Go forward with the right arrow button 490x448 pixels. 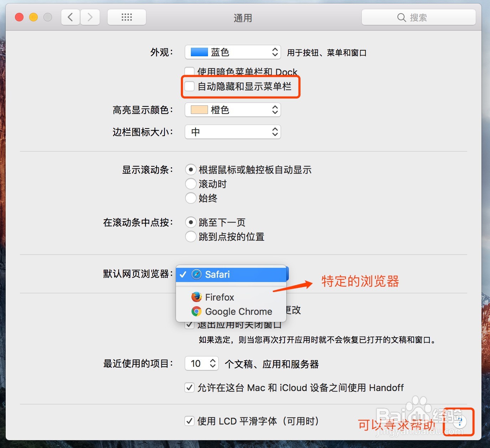pyautogui.click(x=90, y=17)
